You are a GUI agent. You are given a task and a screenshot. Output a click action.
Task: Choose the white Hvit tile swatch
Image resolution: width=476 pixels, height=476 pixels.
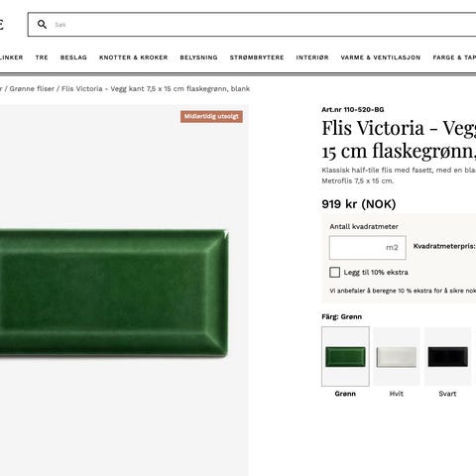397,356
